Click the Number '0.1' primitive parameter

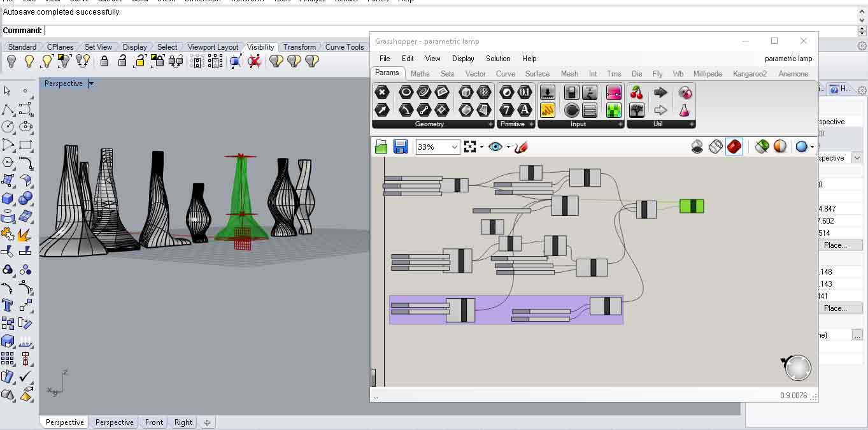coord(524,92)
